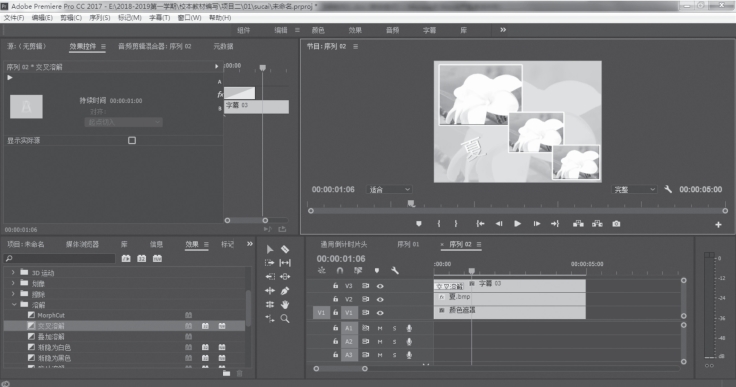Go to Out point in Program monitor
The width and height of the screenshot is (736, 387).
(555, 224)
